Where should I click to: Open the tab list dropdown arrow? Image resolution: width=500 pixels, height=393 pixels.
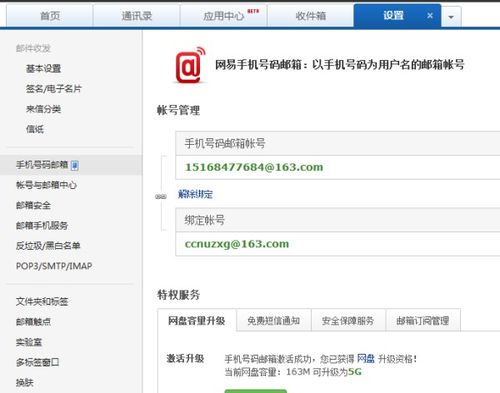(451, 17)
